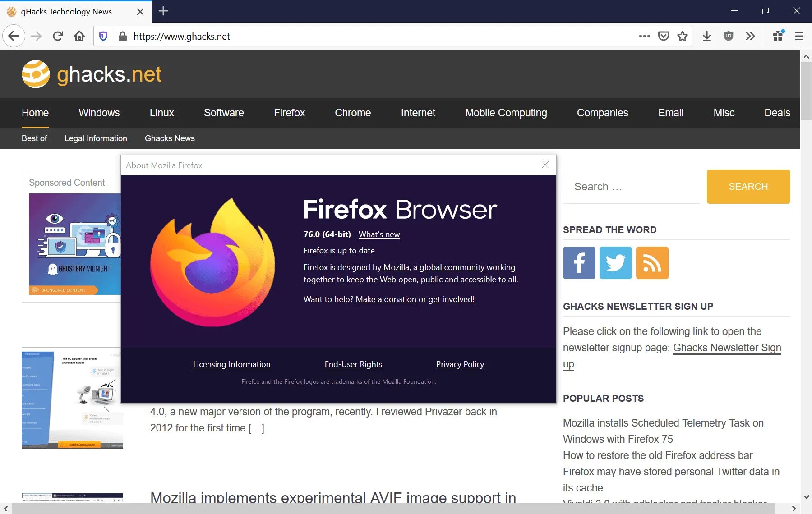812x514 pixels.
Task: Open the Windows category
Action: (x=99, y=113)
